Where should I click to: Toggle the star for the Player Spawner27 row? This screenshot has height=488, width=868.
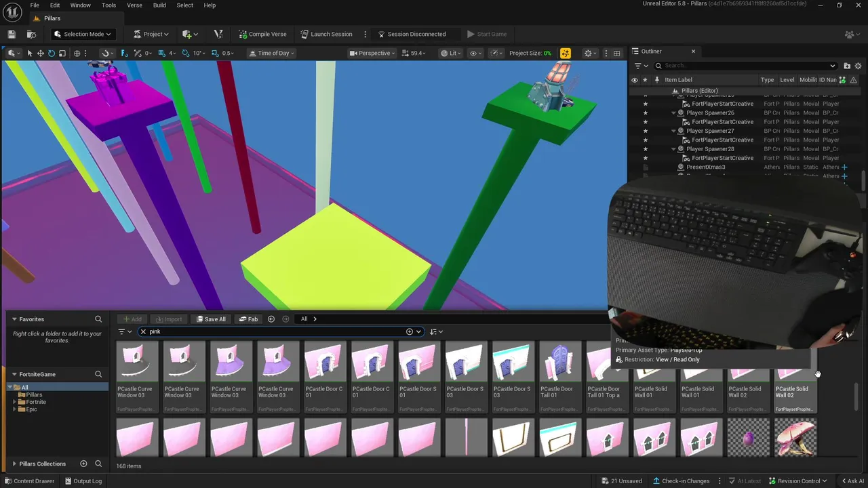click(x=645, y=131)
